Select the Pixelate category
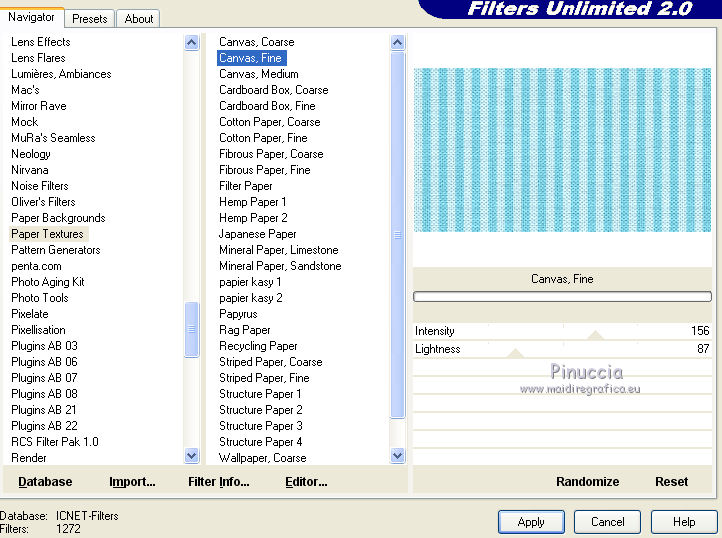 click(29, 314)
